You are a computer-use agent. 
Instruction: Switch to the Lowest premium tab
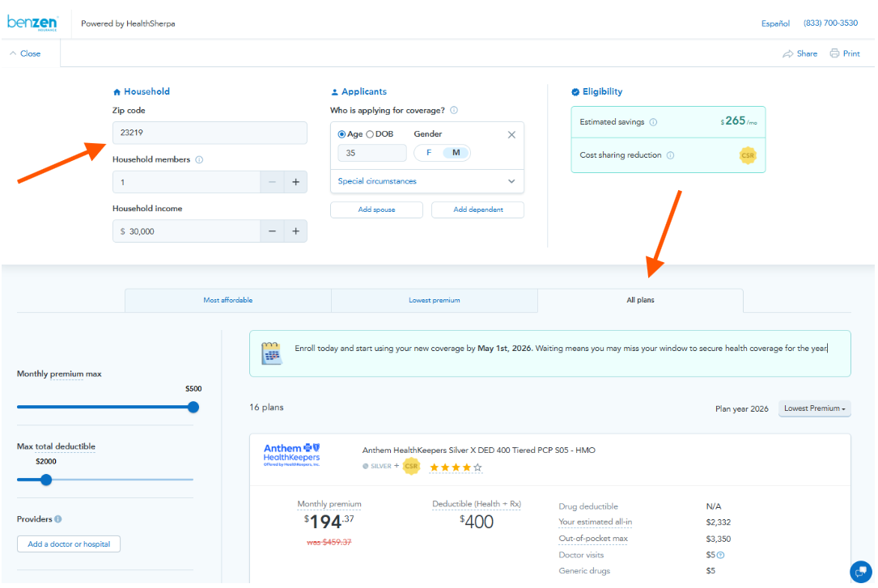(x=434, y=300)
